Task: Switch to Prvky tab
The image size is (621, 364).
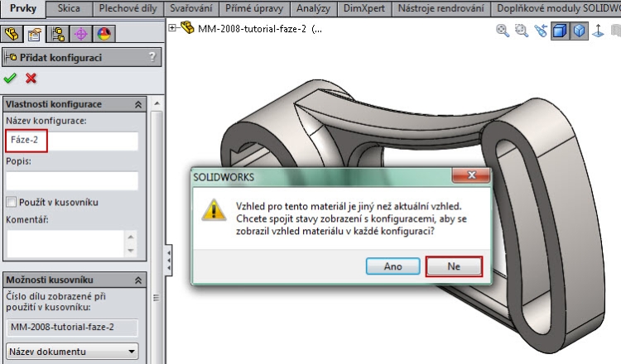Action: click(x=23, y=8)
